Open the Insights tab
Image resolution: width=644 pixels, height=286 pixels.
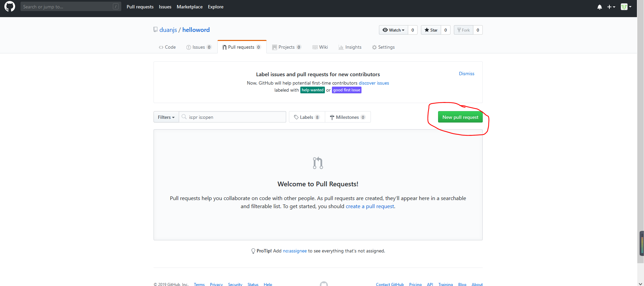coord(350,47)
